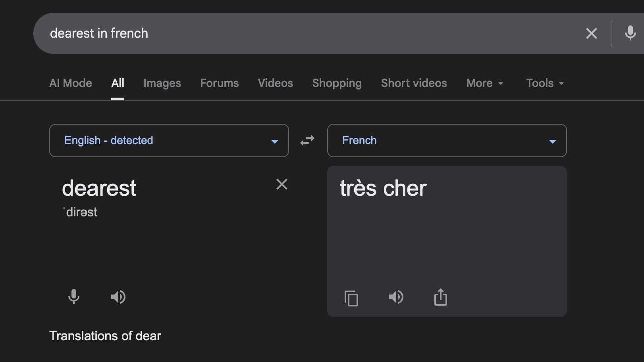This screenshot has width=644, height=362.
Task: Listen to 'très cher' pronunciation
Action: [x=396, y=297]
